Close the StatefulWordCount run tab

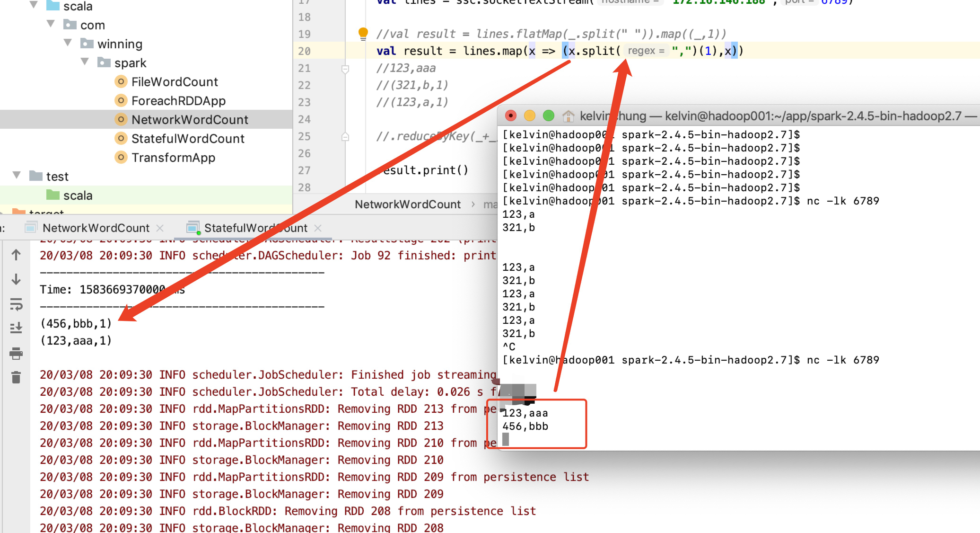(318, 228)
